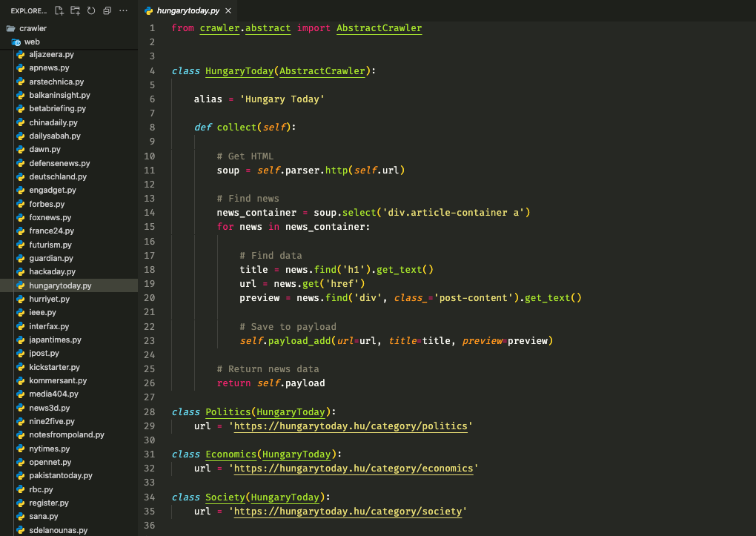Open dailysabah.py file

(69, 136)
